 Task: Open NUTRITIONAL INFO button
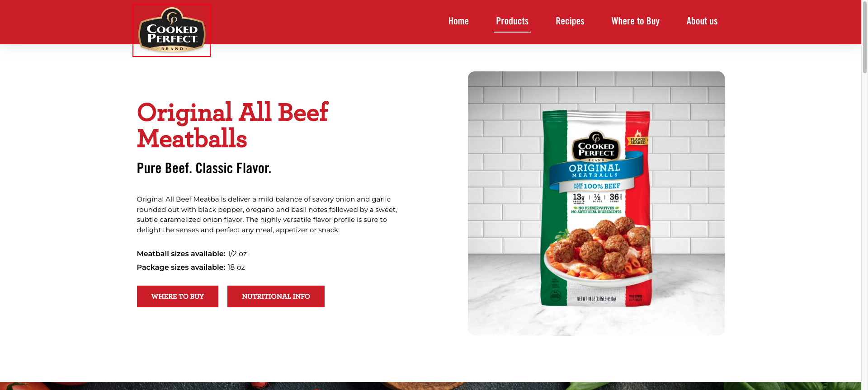coord(276,296)
